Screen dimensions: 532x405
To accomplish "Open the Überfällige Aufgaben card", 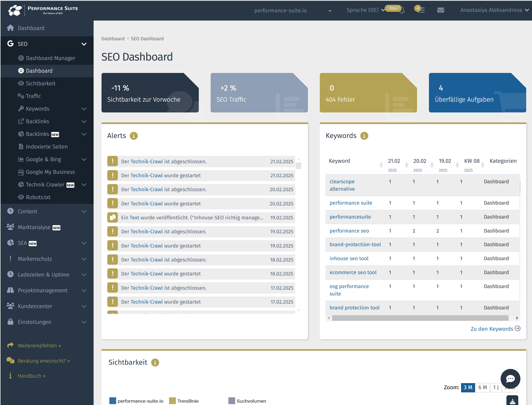I will coord(477,93).
